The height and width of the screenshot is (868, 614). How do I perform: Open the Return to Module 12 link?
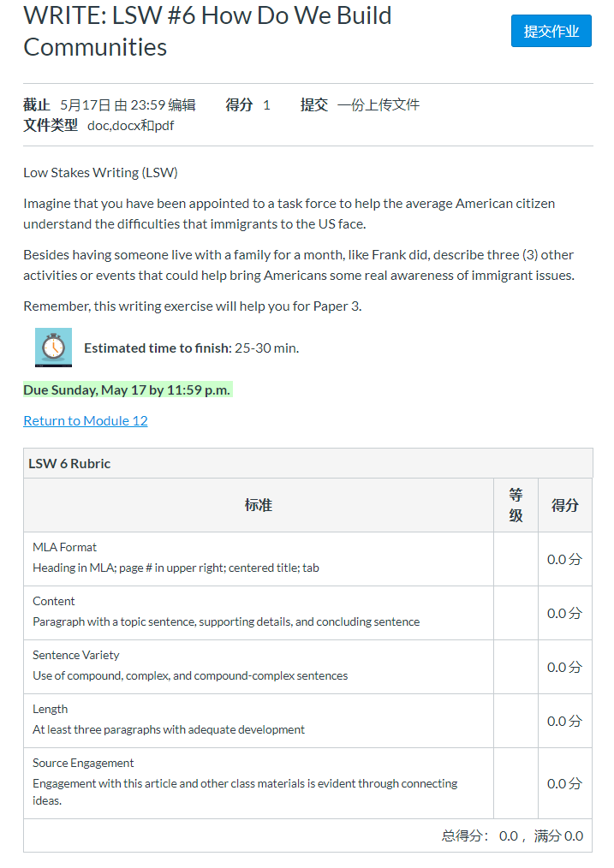(86, 420)
